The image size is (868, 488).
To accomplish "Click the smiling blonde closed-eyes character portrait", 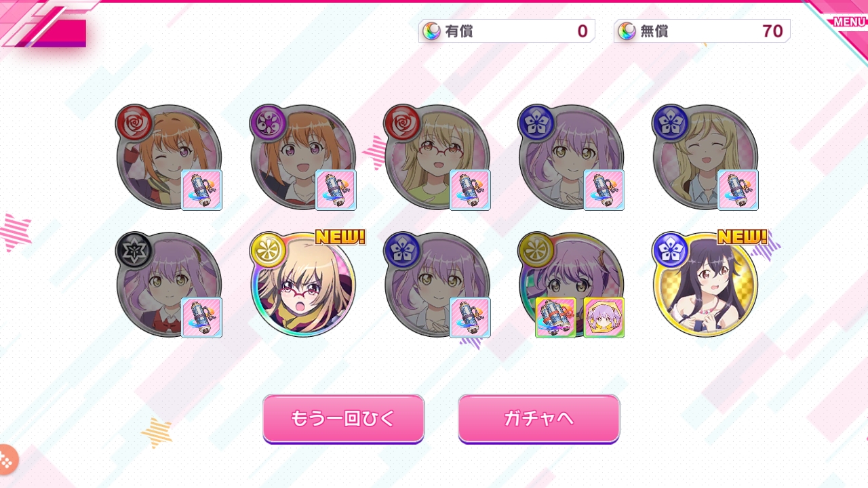I will pyautogui.click(x=705, y=157).
